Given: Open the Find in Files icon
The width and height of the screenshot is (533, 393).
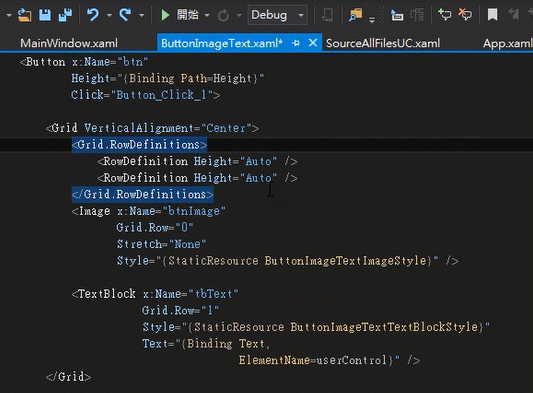Looking at the screenshot, I should click(355, 15).
